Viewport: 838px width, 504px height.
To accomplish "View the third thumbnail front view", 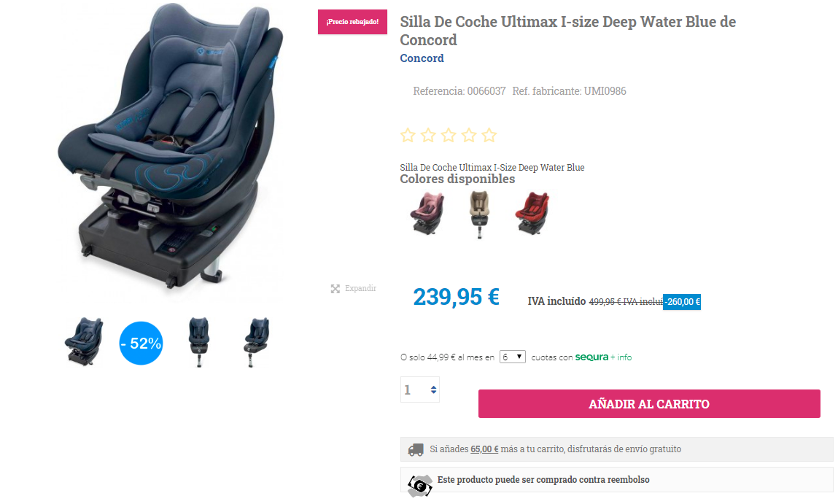I will 199,342.
